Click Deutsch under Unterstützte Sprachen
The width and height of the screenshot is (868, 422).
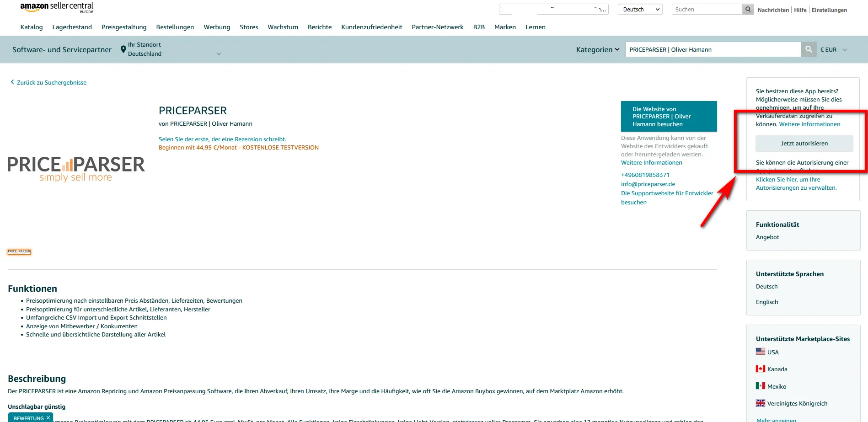766,286
